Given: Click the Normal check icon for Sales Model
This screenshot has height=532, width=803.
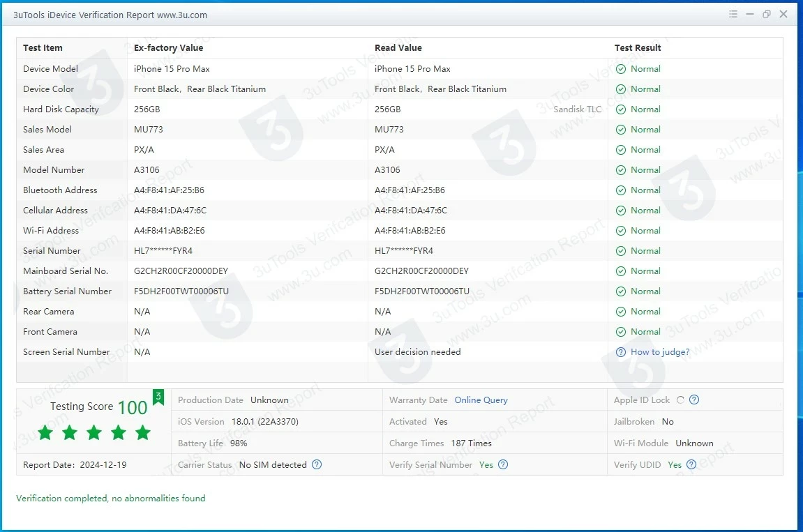Looking at the screenshot, I should pyautogui.click(x=621, y=130).
